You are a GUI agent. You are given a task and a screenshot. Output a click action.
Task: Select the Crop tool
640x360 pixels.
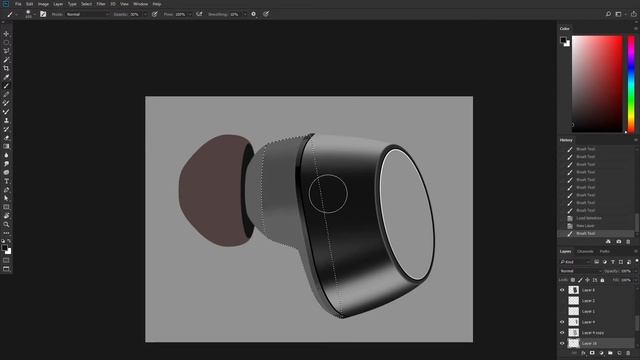pyautogui.click(x=6, y=69)
